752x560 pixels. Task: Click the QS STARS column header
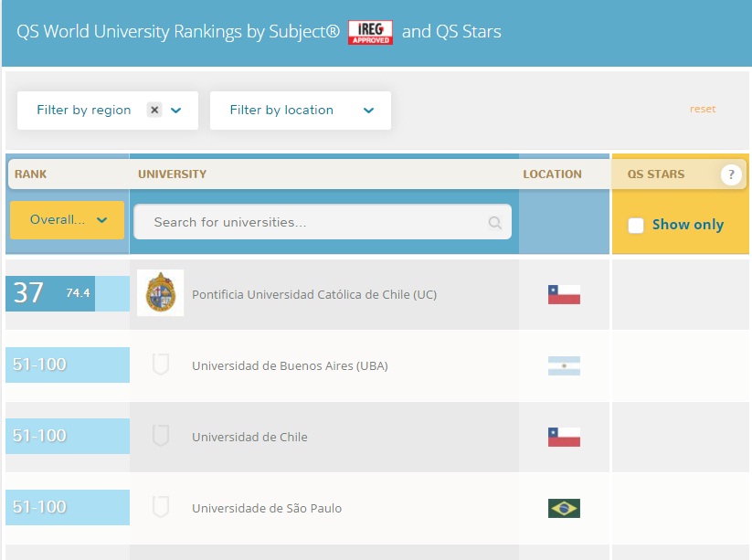[656, 174]
